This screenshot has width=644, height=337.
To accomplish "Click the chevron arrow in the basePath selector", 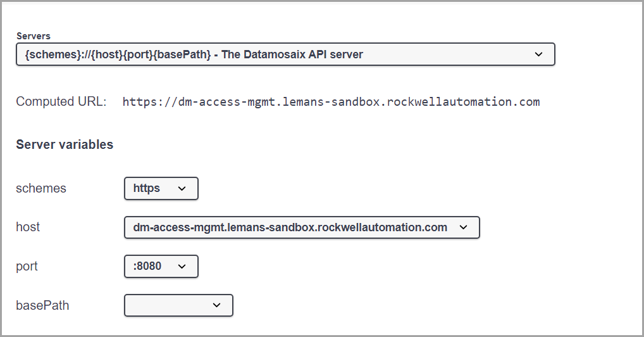I will (x=216, y=305).
